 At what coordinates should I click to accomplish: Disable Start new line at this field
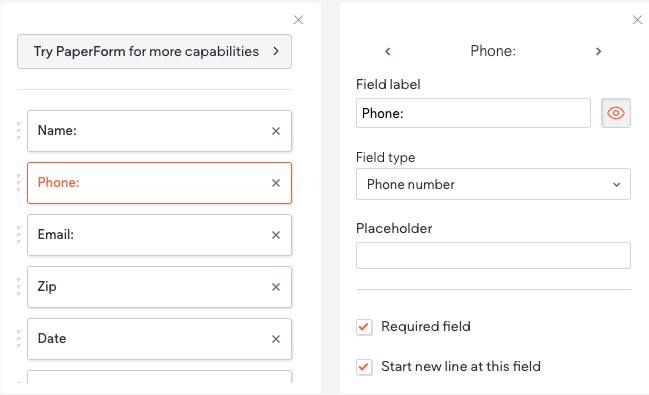[x=364, y=367]
